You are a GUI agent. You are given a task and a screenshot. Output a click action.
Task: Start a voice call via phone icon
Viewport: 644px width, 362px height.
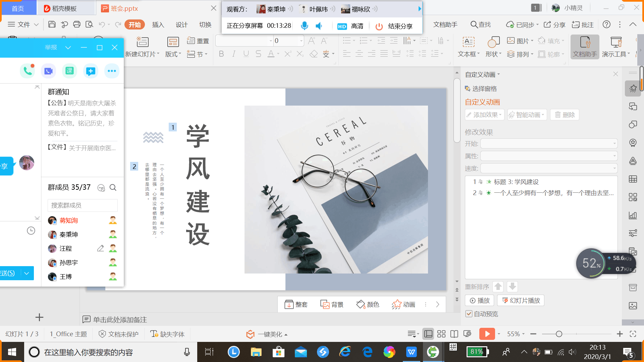(x=27, y=71)
